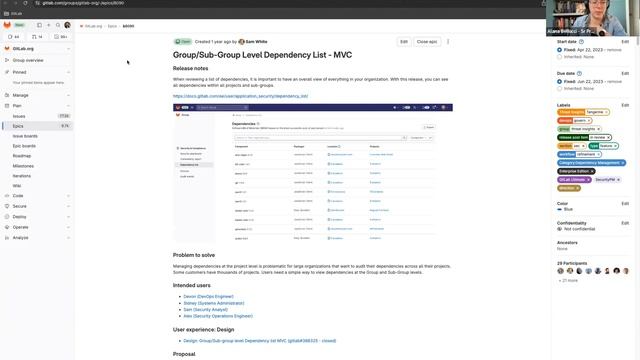Select Fixed start date radio
640x360 pixels.
tap(559, 50)
